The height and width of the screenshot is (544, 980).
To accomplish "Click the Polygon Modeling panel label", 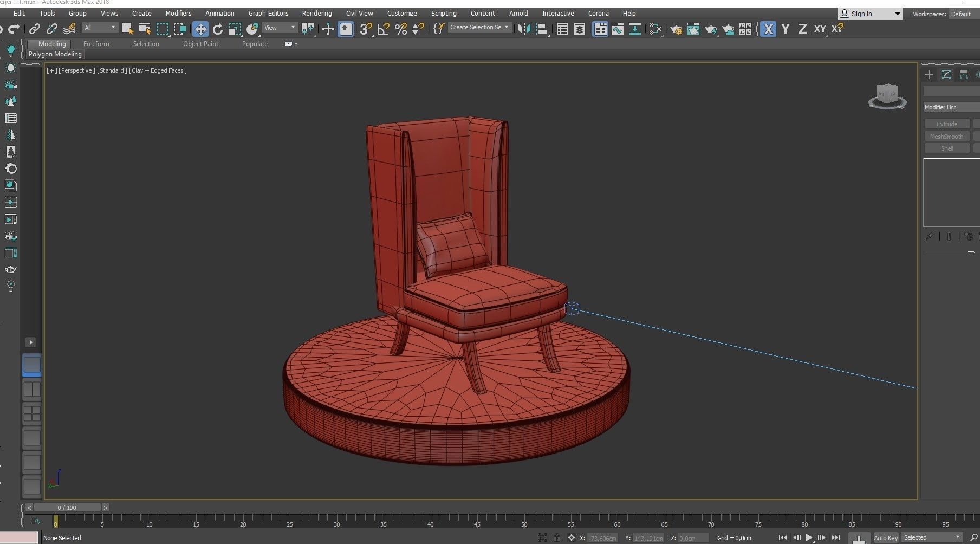I will (55, 54).
